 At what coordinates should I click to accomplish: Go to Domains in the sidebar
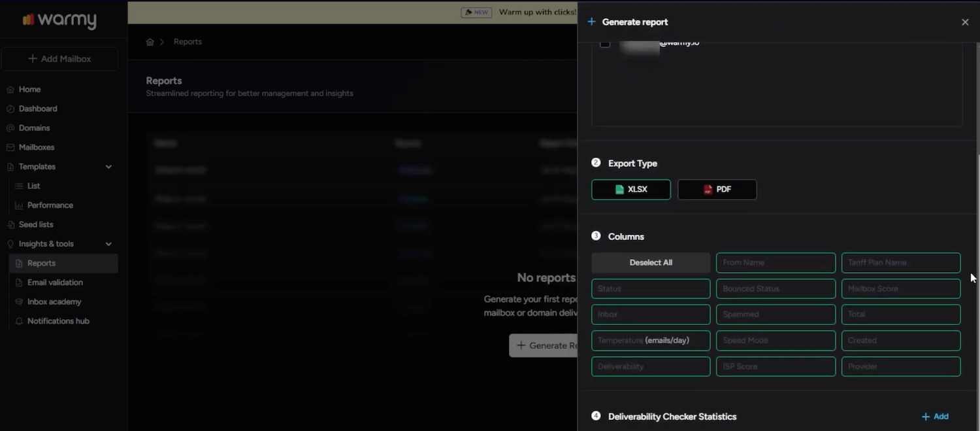[x=34, y=128]
